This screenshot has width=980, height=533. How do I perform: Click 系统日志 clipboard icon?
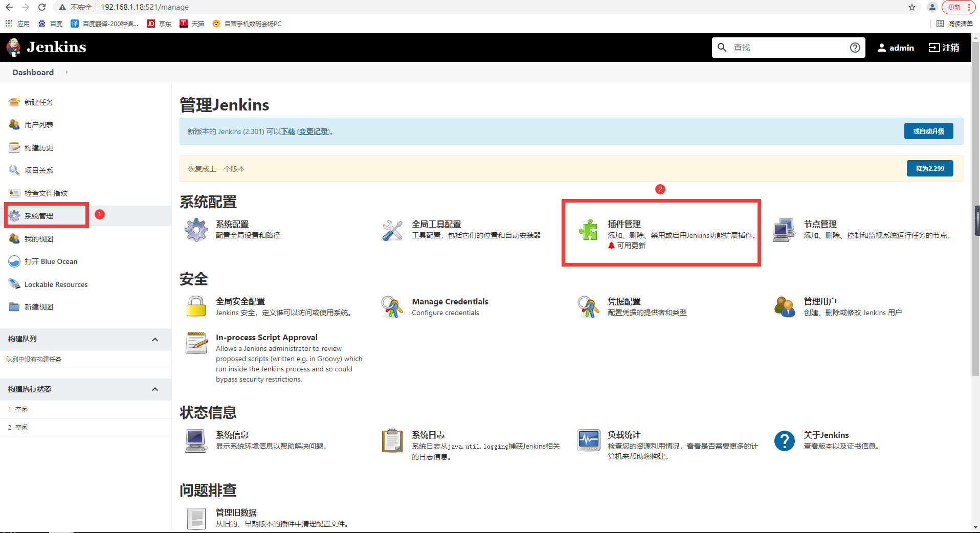click(x=392, y=440)
